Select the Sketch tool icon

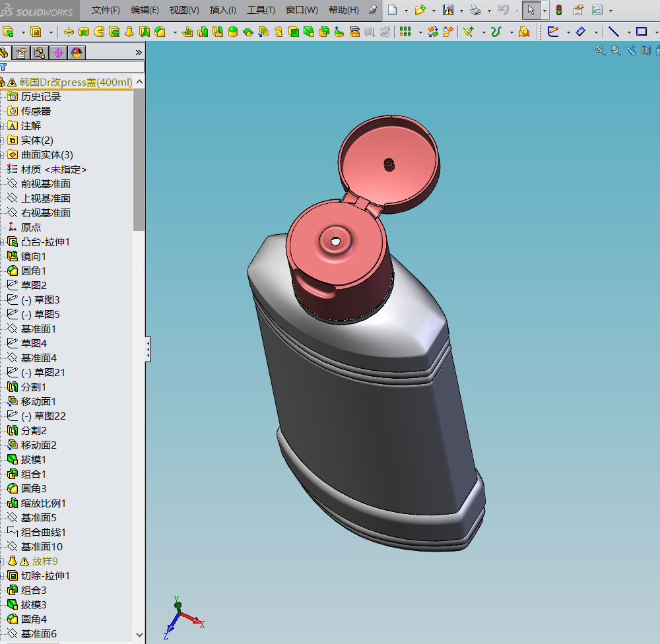click(553, 32)
